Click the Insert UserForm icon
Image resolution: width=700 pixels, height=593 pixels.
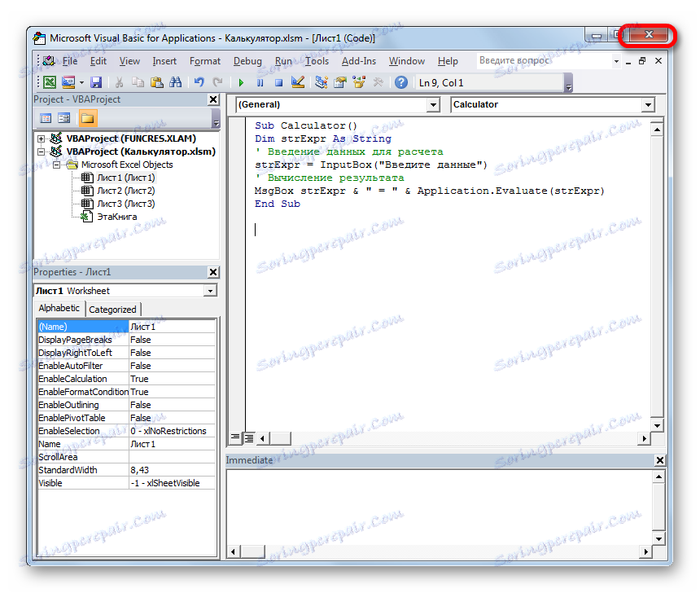68,82
